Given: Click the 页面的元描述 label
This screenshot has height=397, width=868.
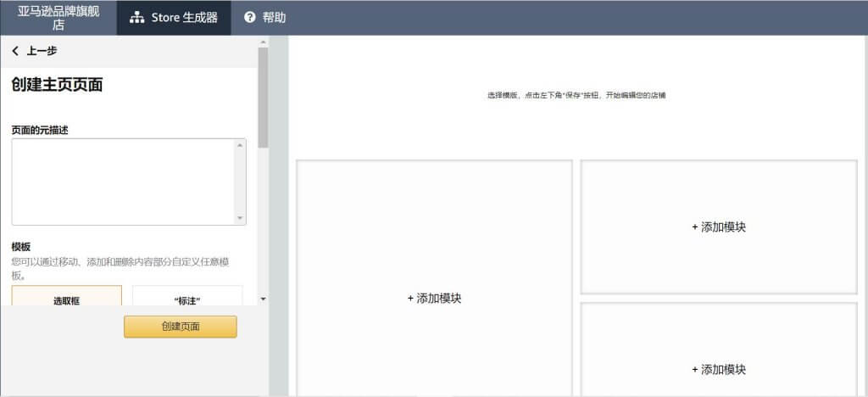Looking at the screenshot, I should click(40, 130).
